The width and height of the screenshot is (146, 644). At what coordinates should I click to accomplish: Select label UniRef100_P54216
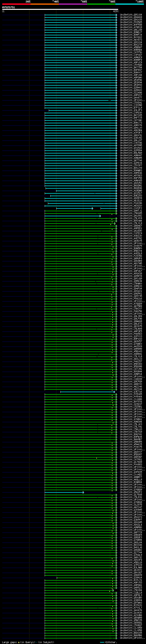pos(131,299)
